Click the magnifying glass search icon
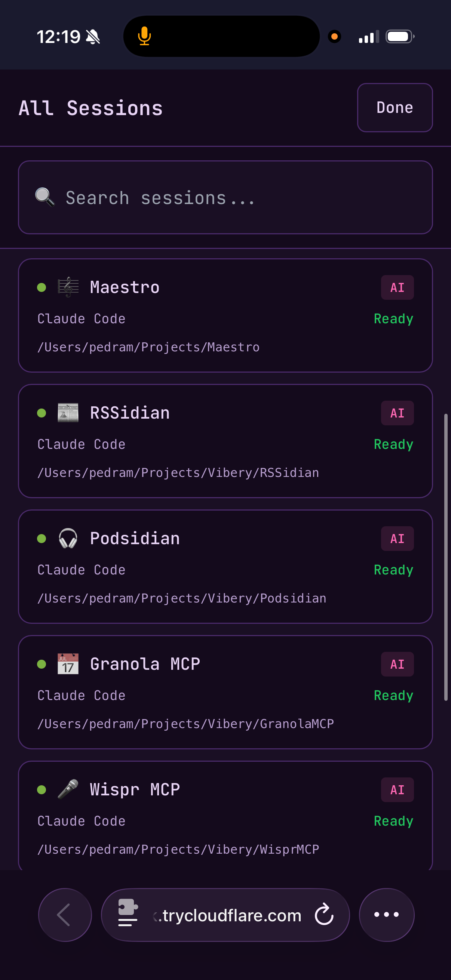This screenshot has height=980, width=451. (45, 197)
